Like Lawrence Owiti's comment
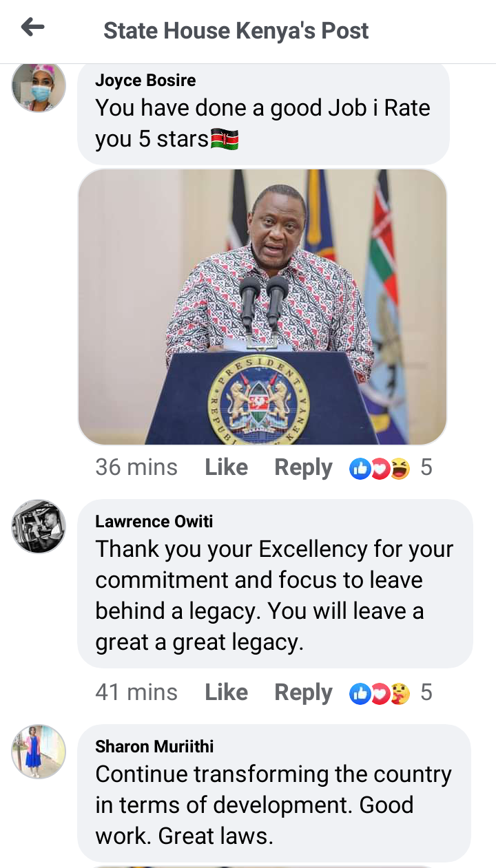 click(x=226, y=692)
